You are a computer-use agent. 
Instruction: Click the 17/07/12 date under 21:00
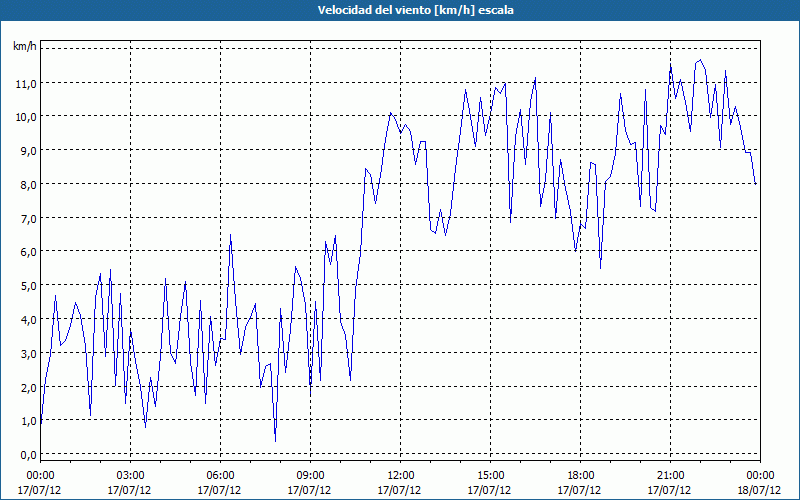(x=669, y=490)
